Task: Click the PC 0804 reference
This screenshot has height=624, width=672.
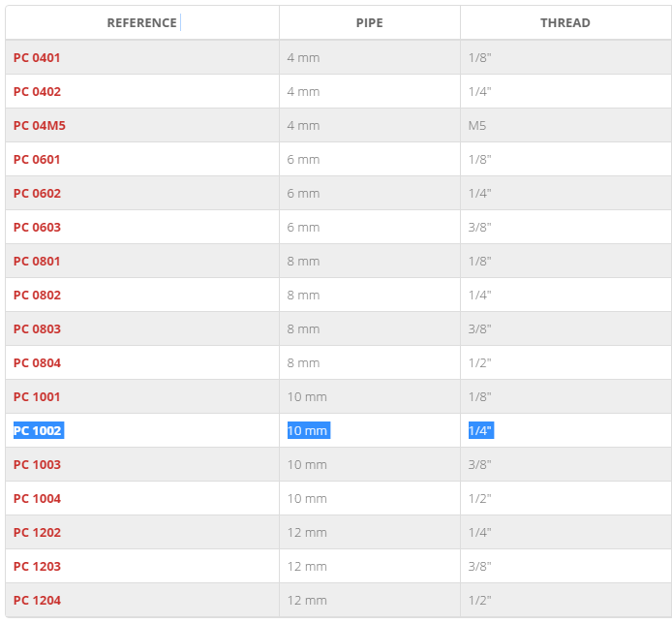Action: tap(38, 362)
